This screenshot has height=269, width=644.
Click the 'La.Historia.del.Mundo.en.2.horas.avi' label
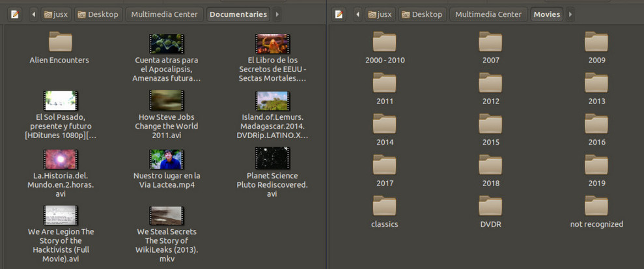tap(61, 184)
